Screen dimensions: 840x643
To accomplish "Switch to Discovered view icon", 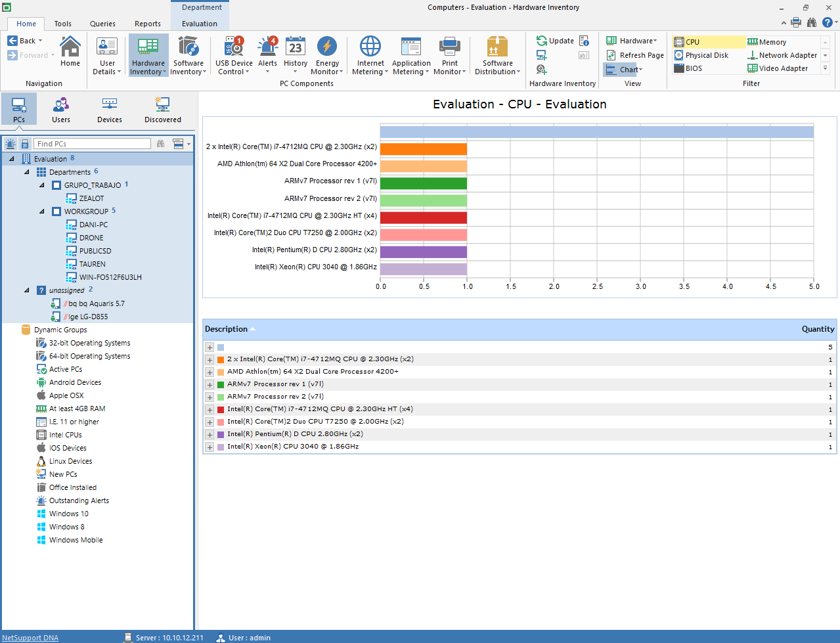I will [x=162, y=104].
